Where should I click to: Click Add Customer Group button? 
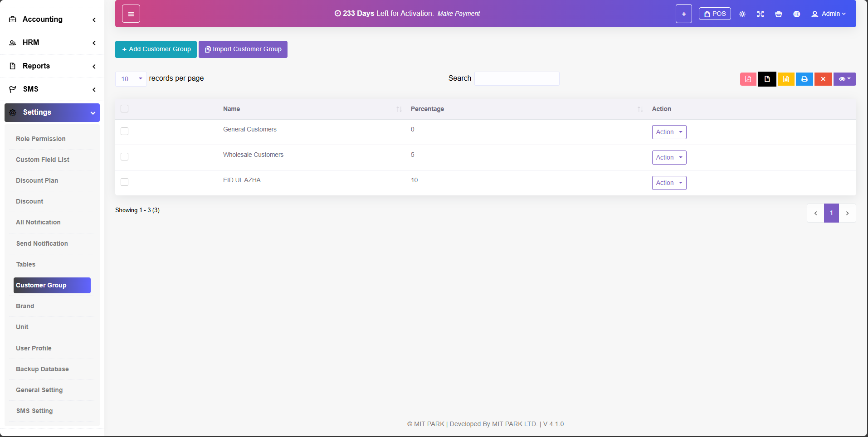156,49
